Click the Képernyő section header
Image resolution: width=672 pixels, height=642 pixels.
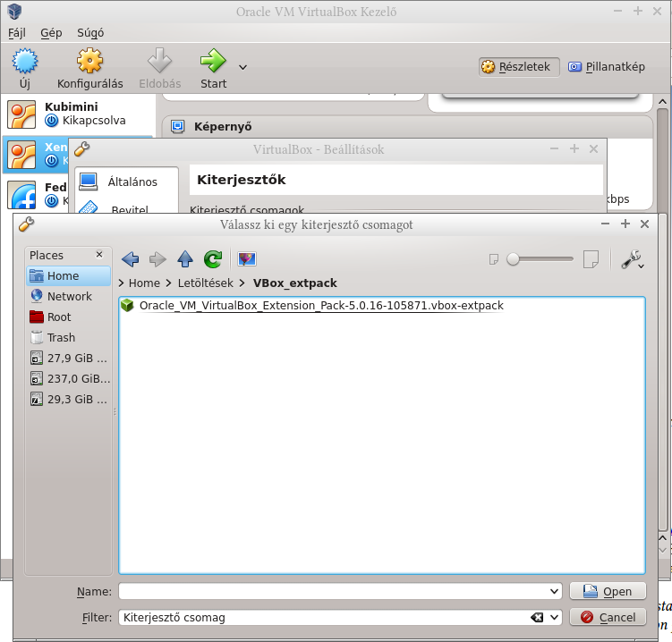223,127
